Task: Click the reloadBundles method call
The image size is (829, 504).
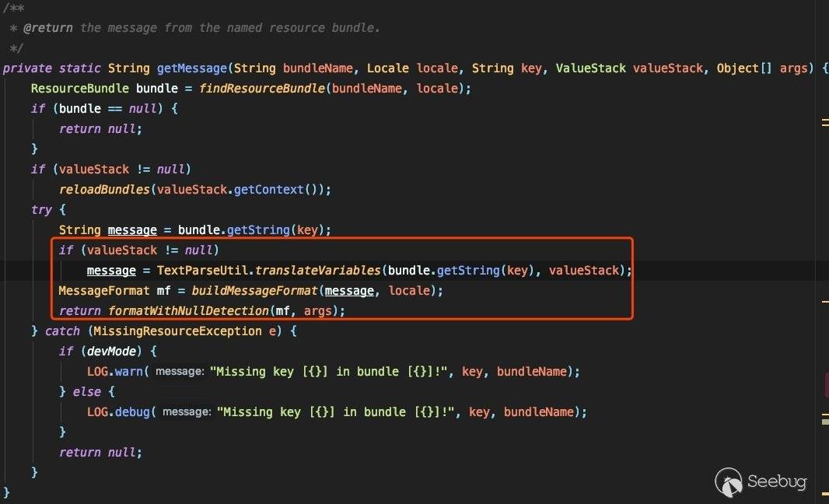Action: pos(104,189)
